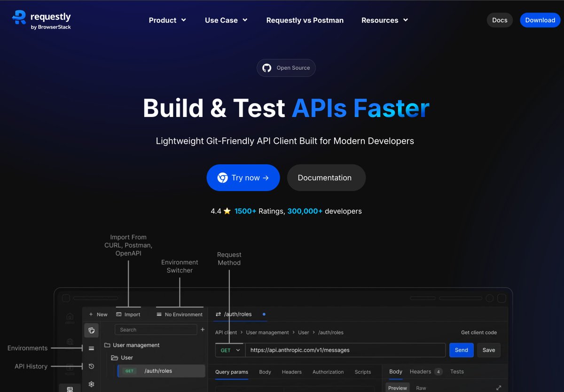Click the Import icon in app toolbar
The height and width of the screenshot is (392, 564).
(119, 314)
